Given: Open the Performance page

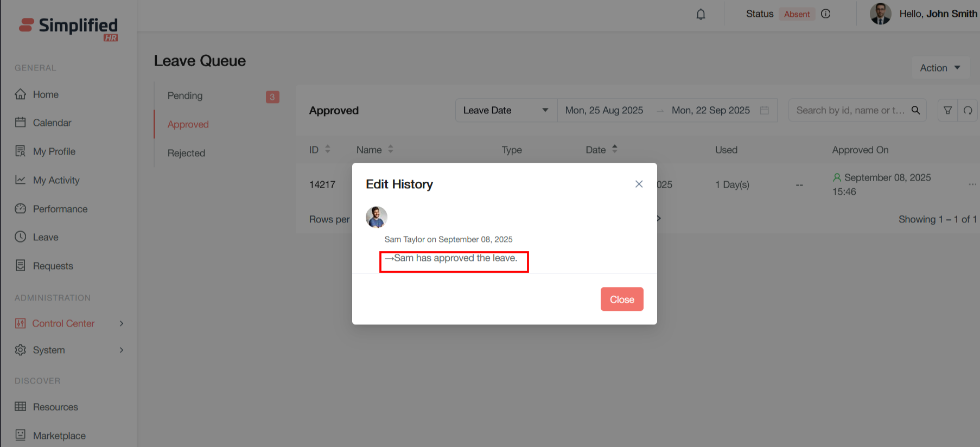Looking at the screenshot, I should (x=60, y=209).
